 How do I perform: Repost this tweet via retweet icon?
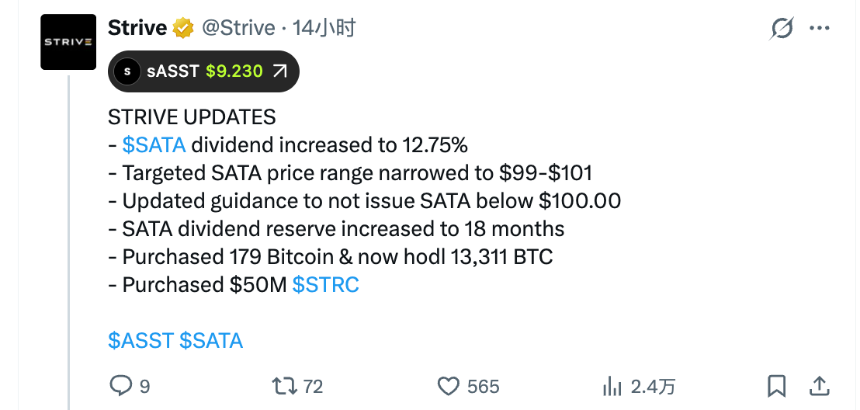[x=283, y=386]
